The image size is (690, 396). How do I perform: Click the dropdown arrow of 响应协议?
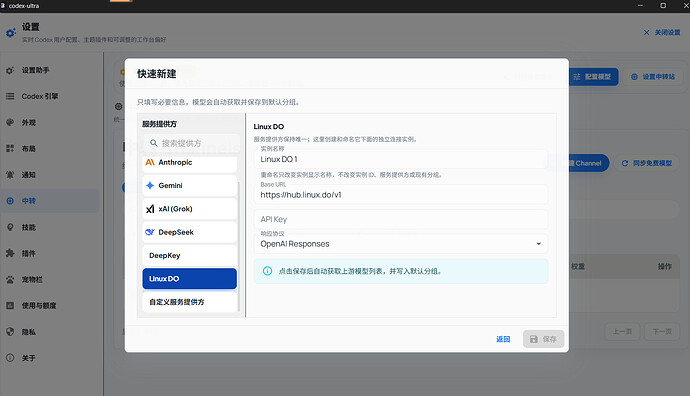point(539,244)
